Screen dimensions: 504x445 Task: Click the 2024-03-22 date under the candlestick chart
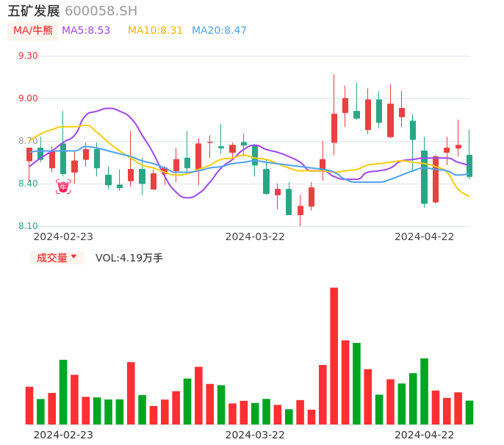255,236
